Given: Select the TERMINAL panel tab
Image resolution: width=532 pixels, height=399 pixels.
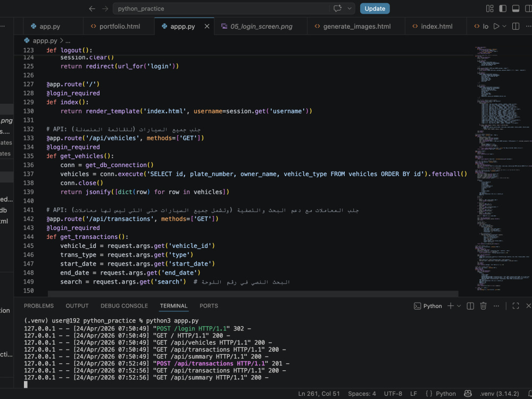Looking at the screenshot, I should click(x=174, y=306).
